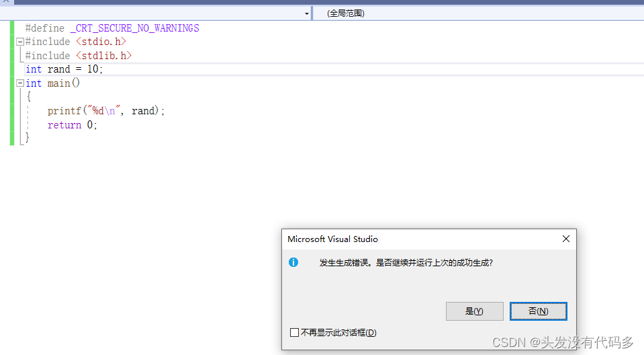Click the _CRT_SECURE_NO_WARNINGS macro name
Screen dimensions: 644x355
coord(135,28)
